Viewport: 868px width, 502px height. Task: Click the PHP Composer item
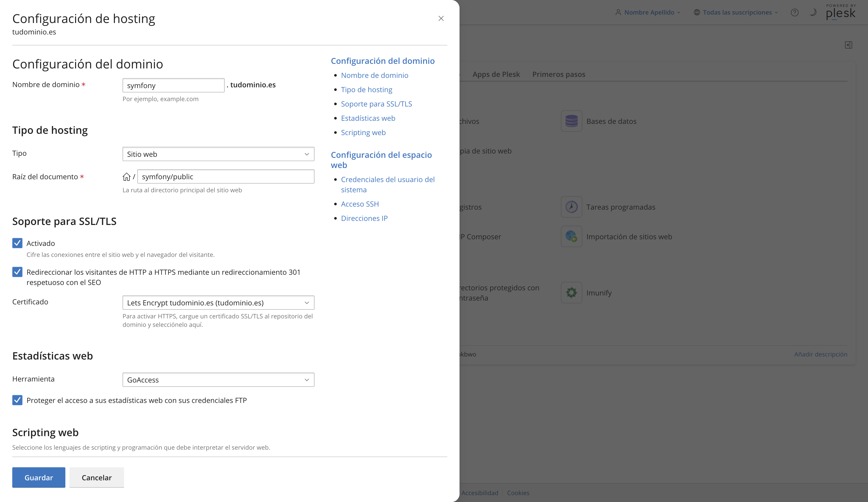tap(481, 237)
